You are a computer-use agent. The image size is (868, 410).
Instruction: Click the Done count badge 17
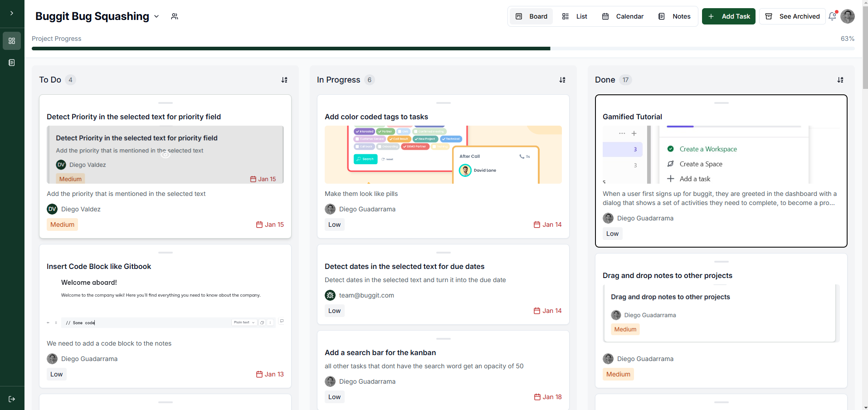click(x=626, y=80)
